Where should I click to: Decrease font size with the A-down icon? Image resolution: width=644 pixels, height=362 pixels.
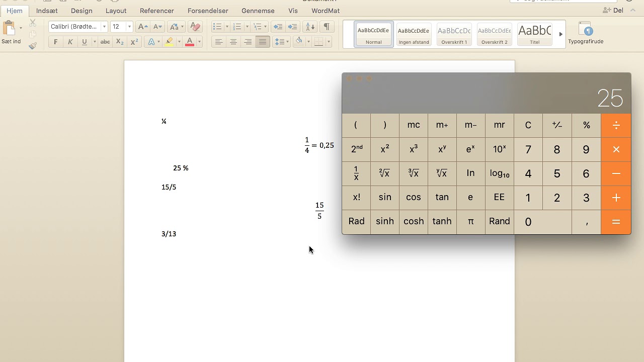pyautogui.click(x=157, y=27)
